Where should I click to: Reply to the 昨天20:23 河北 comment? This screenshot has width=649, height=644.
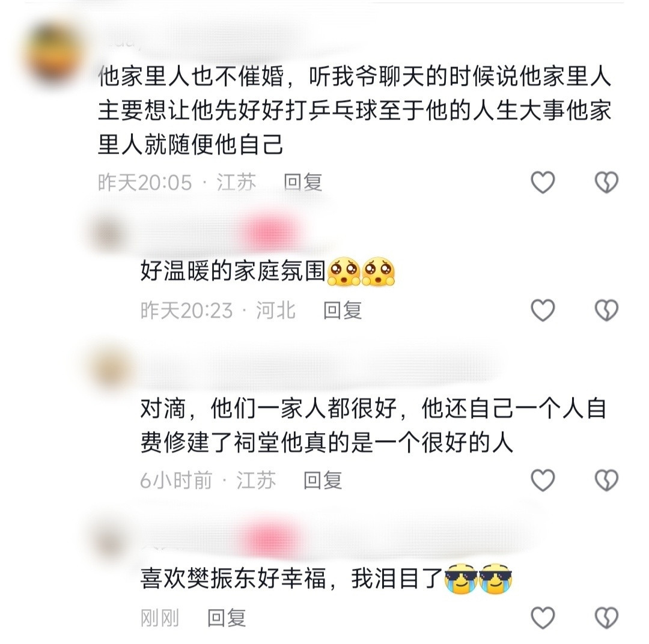tap(343, 310)
